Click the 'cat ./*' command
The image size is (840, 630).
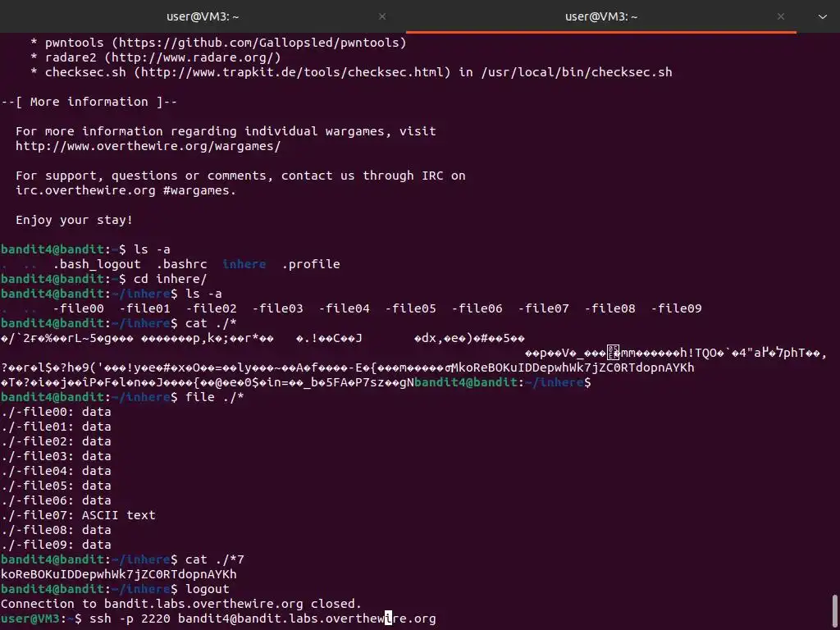click(x=211, y=323)
